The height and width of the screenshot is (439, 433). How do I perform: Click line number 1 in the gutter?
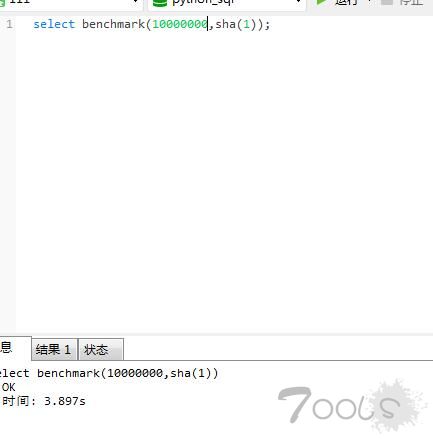[x=9, y=24]
